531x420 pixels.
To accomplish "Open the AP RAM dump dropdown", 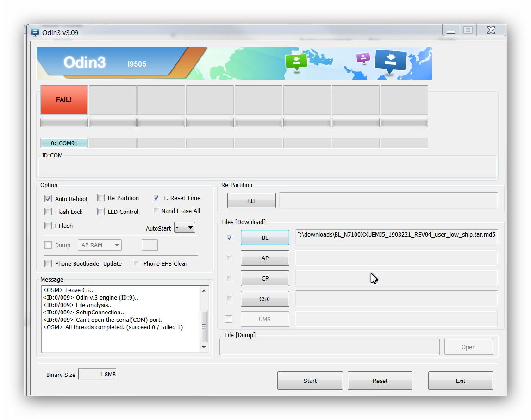I will (100, 245).
